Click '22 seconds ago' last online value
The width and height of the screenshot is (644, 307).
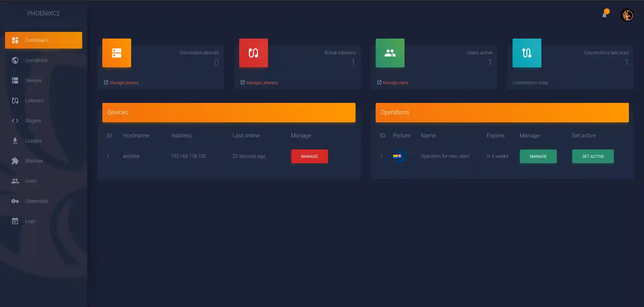(x=249, y=156)
